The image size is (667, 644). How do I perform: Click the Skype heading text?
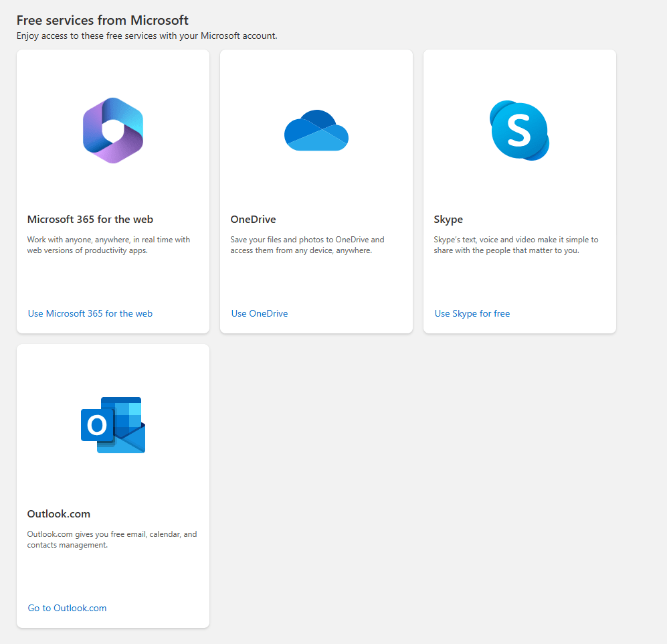tap(448, 219)
